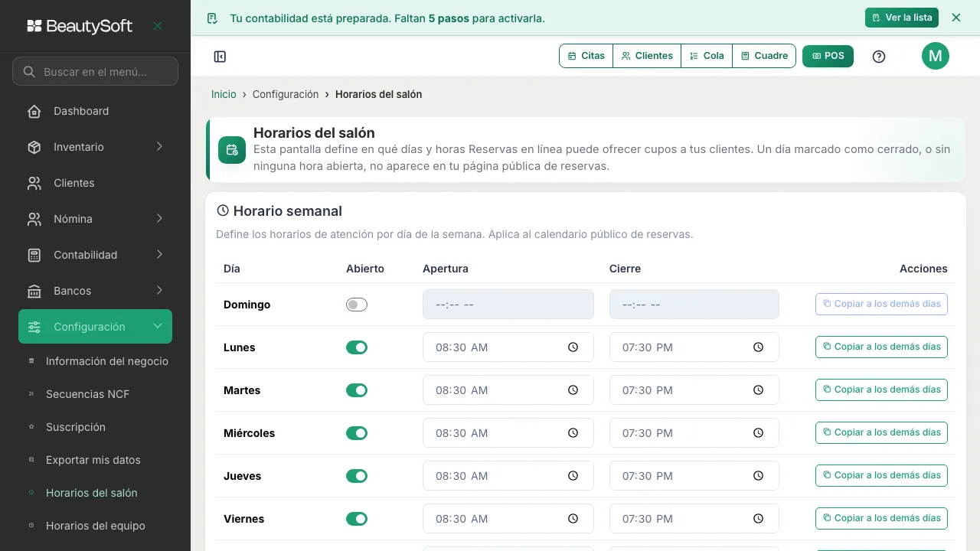Click the Nómina people icon

click(x=34, y=219)
